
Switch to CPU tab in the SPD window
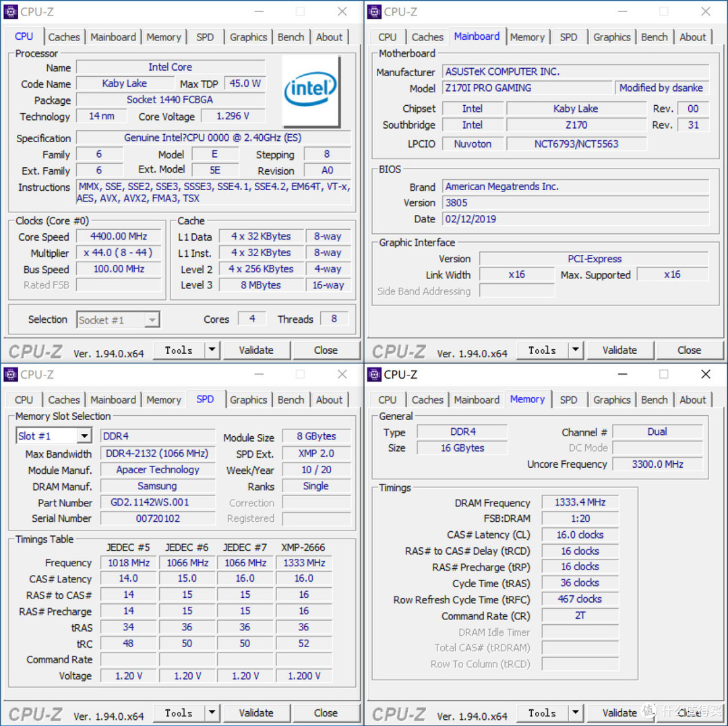click(x=24, y=400)
